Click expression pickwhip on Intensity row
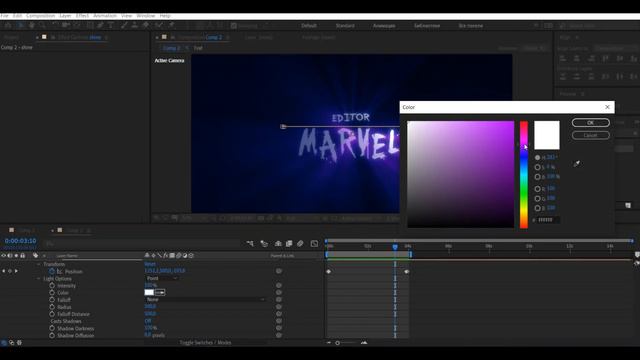 279,286
